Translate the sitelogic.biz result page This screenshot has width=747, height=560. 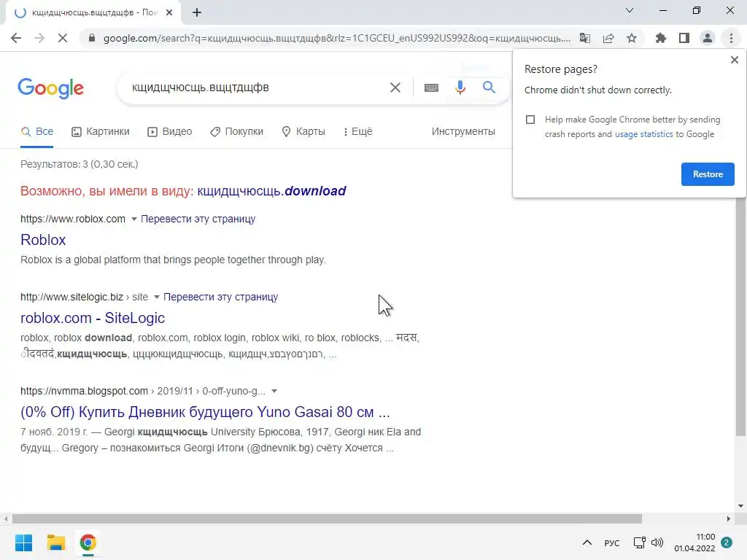click(220, 297)
